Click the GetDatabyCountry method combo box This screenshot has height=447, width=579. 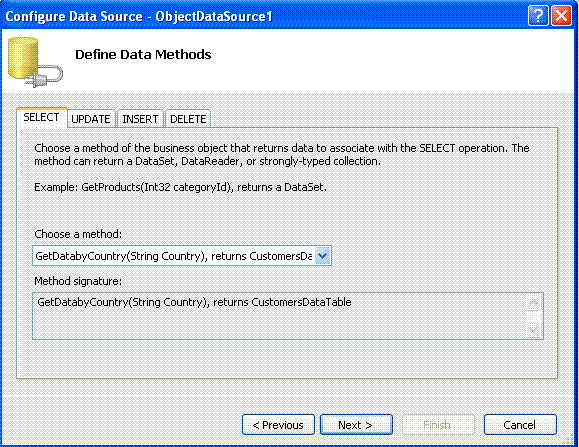tap(182, 255)
